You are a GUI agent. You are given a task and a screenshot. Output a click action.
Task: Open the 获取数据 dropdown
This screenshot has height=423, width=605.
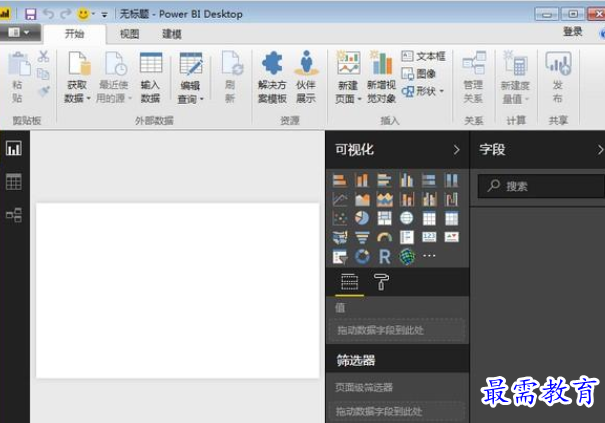(77, 77)
